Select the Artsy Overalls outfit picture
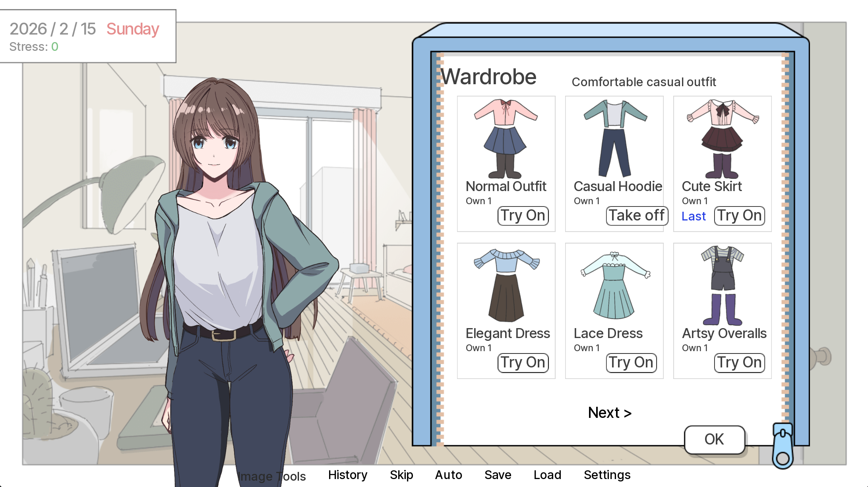Viewport: 868px width, 487px height. coord(723,285)
